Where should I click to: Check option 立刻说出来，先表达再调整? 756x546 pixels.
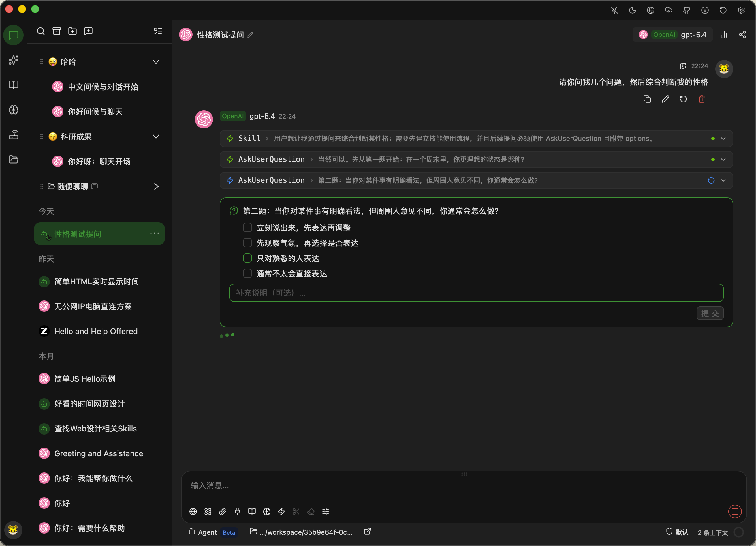coord(247,227)
